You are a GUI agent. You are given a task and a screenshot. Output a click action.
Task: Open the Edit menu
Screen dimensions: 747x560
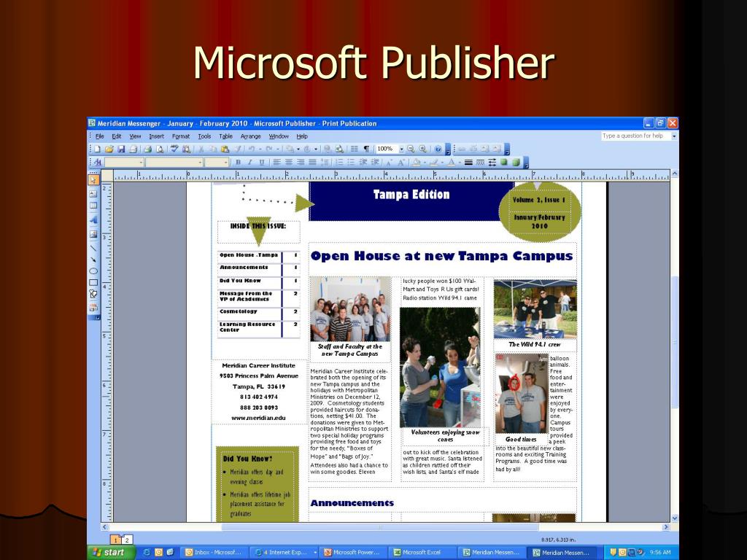(x=117, y=136)
